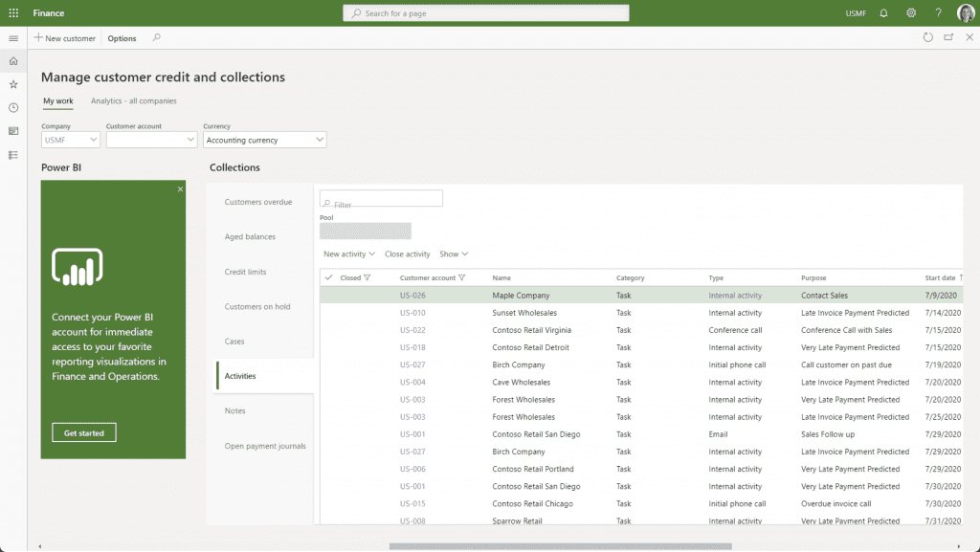Click Get started on Power BI tile
Viewport: 980px width, 552px height.
tap(84, 432)
